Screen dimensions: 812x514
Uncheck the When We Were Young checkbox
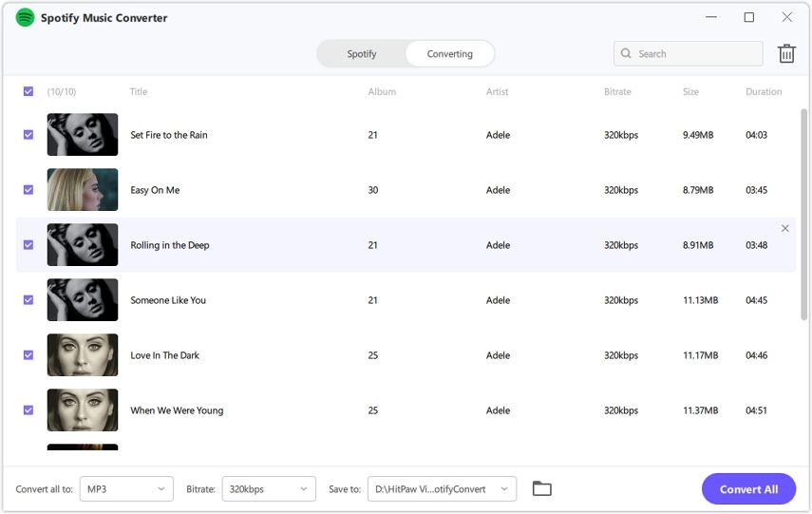point(28,409)
